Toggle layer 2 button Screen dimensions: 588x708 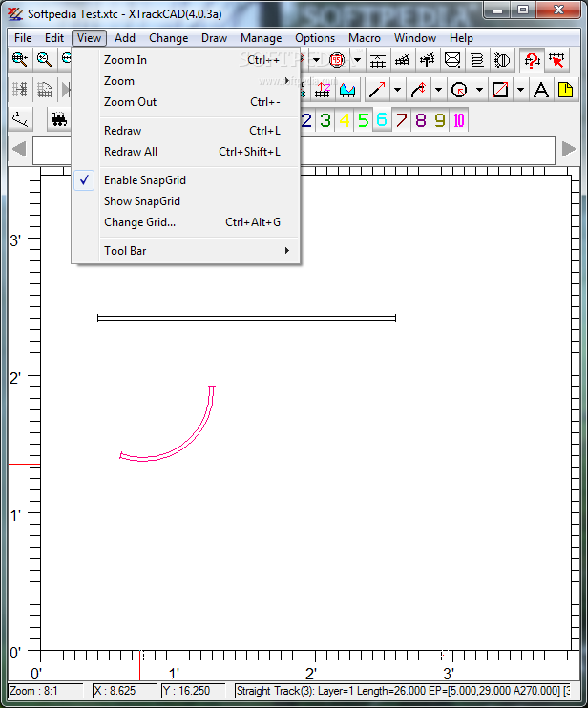coord(306,120)
